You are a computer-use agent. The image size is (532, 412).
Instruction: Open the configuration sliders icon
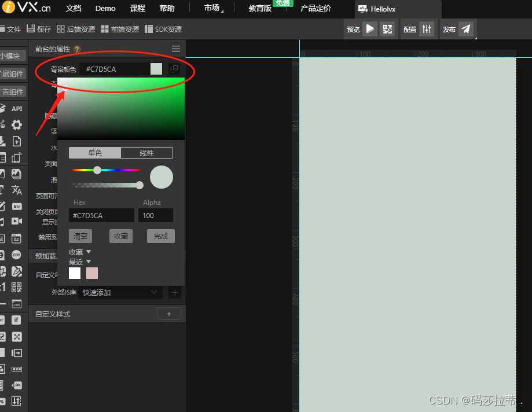click(427, 29)
